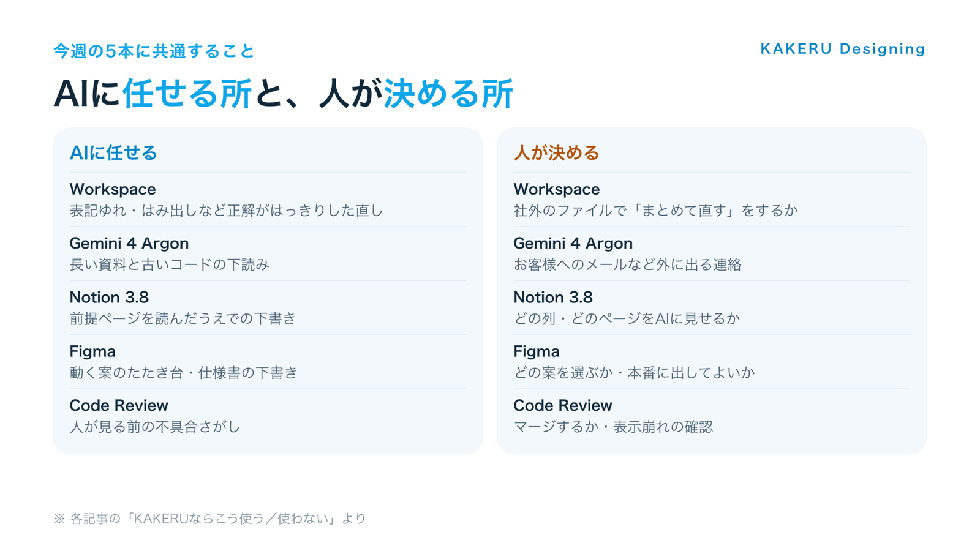980x551 pixels.
Task: Select "Figma" in the AIに任せる card
Action: [x=92, y=351]
